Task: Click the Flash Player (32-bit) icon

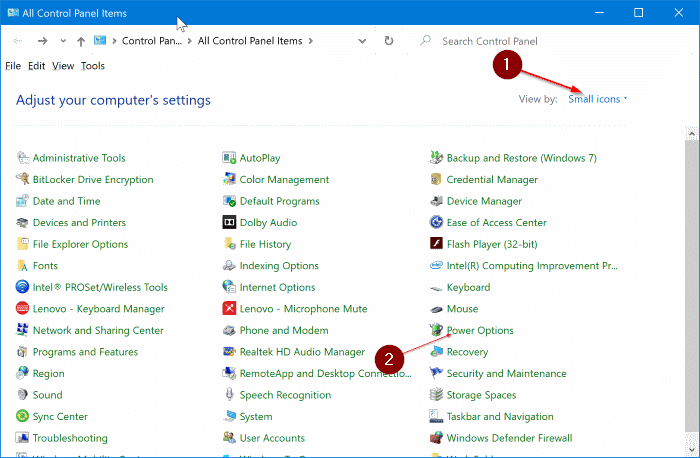Action: pyautogui.click(x=436, y=244)
